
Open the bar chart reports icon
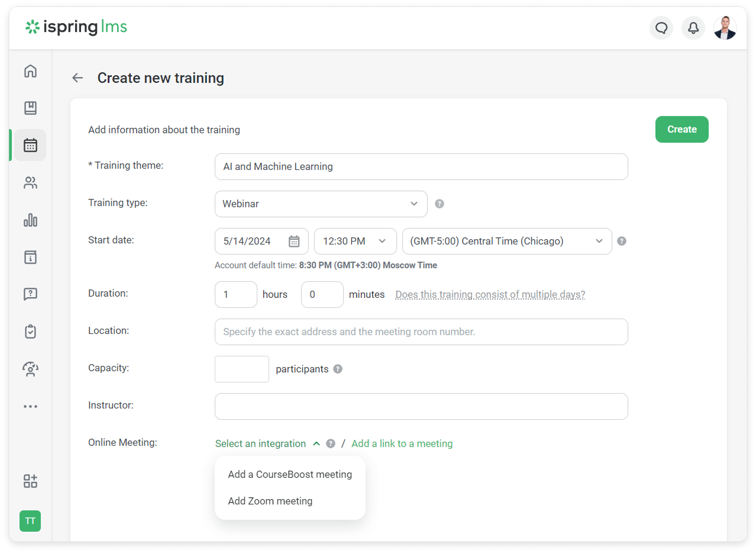point(30,220)
